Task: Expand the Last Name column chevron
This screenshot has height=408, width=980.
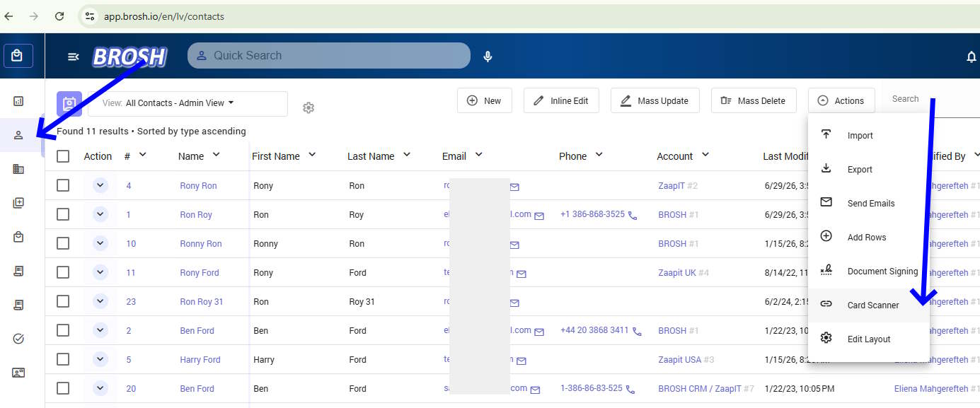Action: 406,155
